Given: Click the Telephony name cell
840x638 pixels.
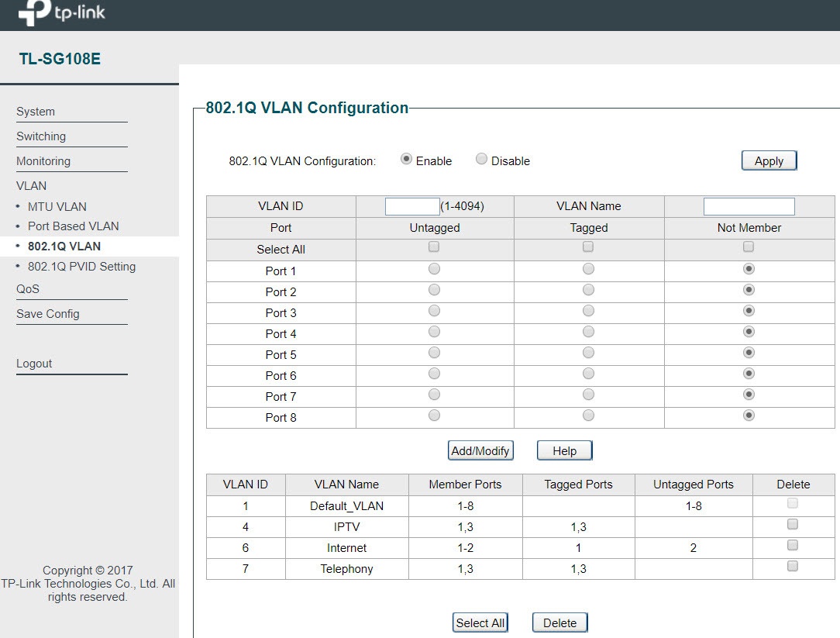Looking at the screenshot, I should (x=346, y=569).
